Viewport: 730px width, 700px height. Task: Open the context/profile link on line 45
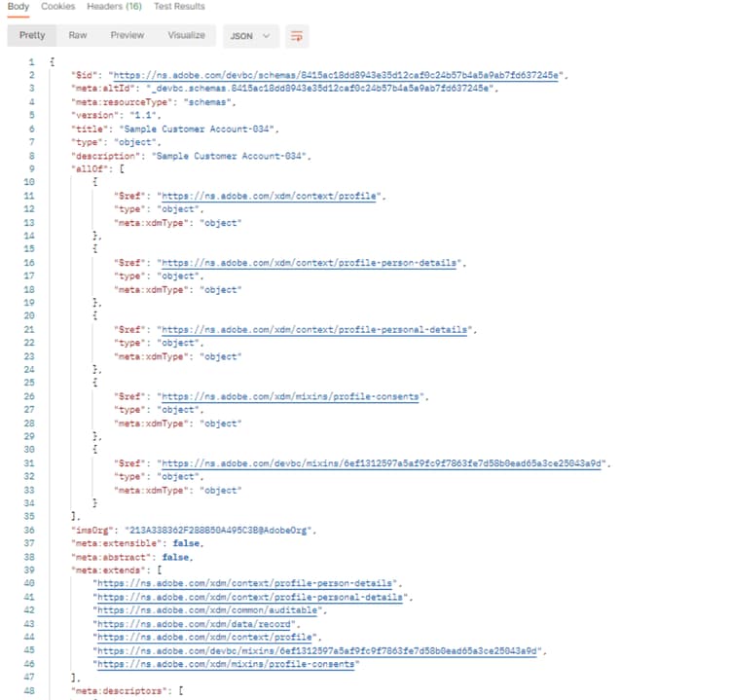(x=204, y=637)
